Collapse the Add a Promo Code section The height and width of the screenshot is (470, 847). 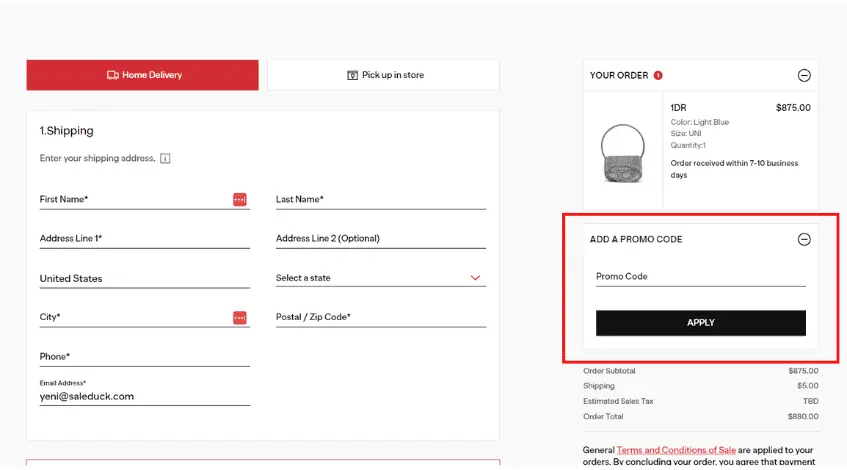pyautogui.click(x=804, y=239)
